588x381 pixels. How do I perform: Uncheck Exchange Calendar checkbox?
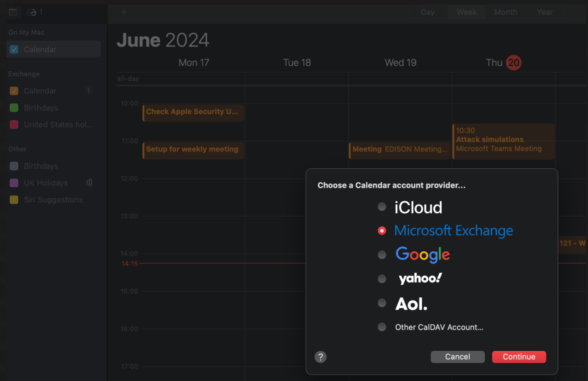[x=14, y=91]
